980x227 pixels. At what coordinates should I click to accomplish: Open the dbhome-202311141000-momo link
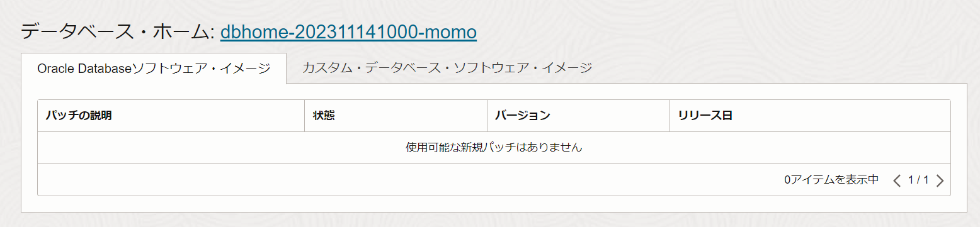click(348, 32)
